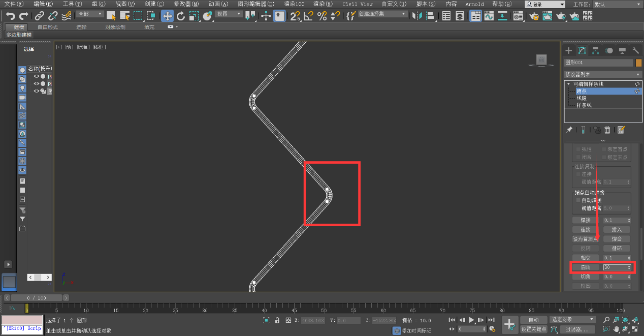Image resolution: width=644 pixels, height=336 pixels.
Task: Switch to the 自由形式 ribbon tab
Action: point(48,27)
